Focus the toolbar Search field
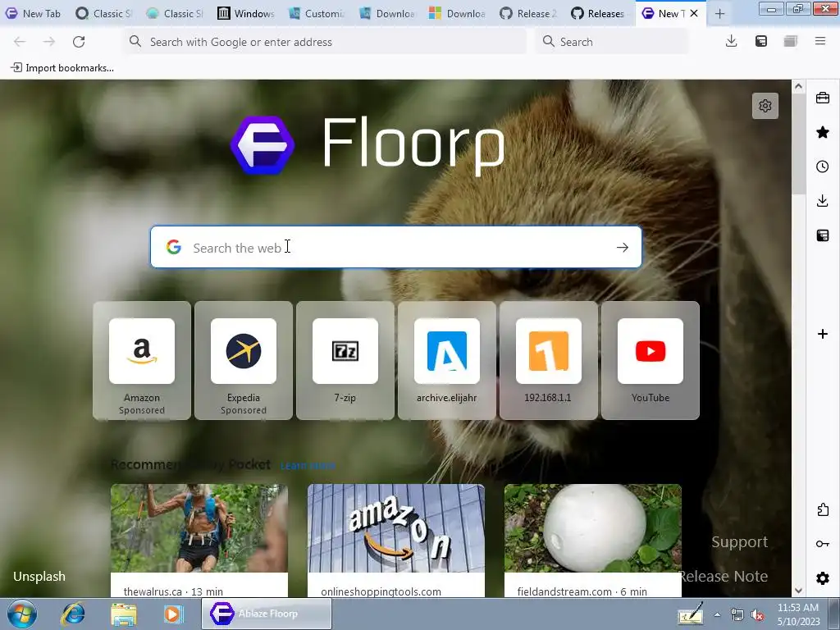This screenshot has height=630, width=840. [611, 42]
